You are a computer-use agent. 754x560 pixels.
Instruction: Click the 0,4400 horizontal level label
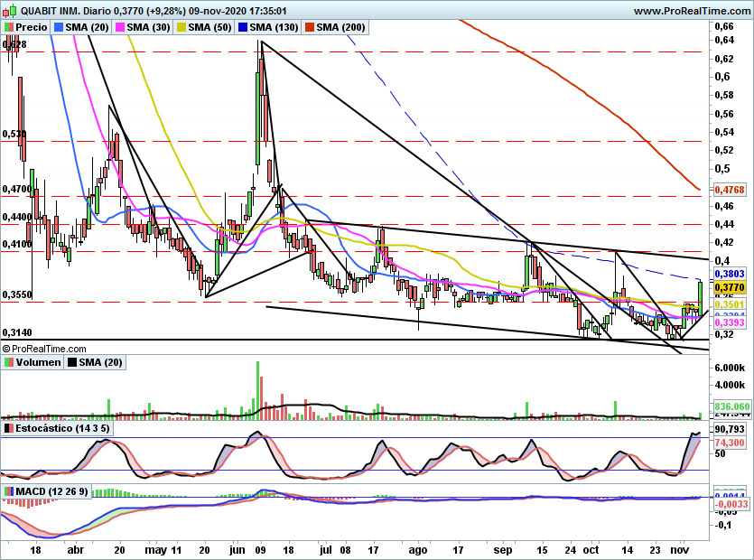tap(17, 217)
